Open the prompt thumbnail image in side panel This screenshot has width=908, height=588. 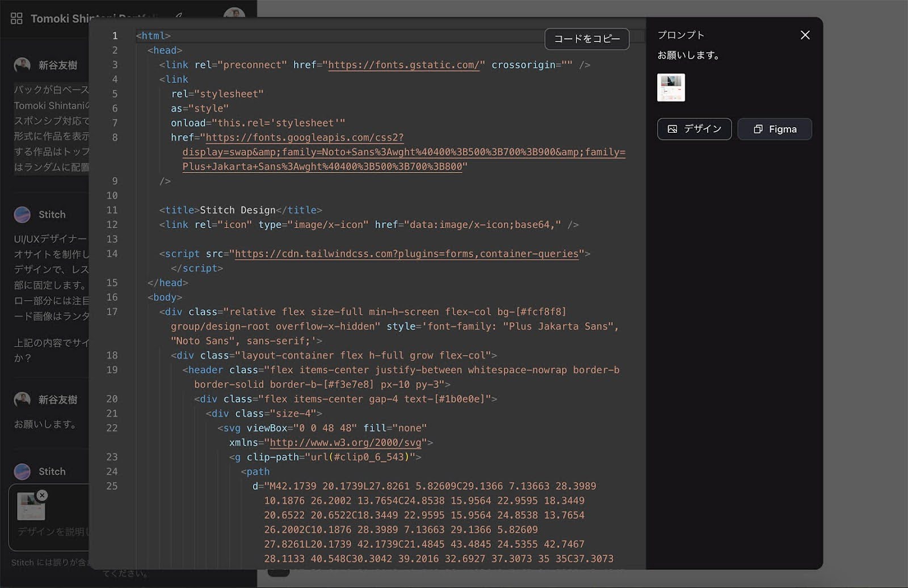pos(671,88)
